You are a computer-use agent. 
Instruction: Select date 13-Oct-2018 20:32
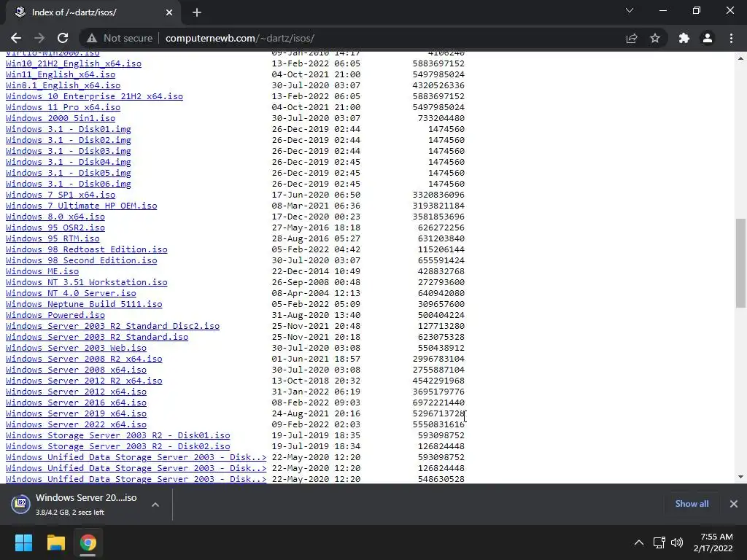point(316,381)
